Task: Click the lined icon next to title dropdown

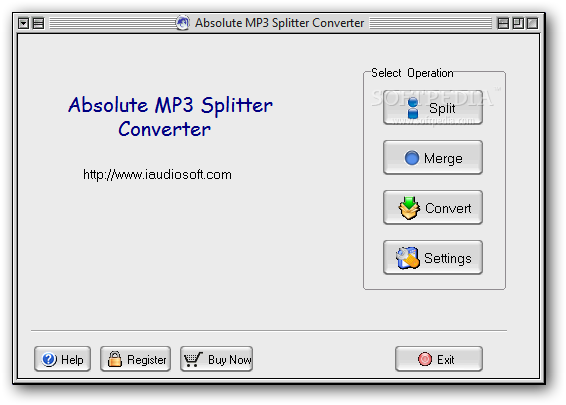Action: (38, 23)
